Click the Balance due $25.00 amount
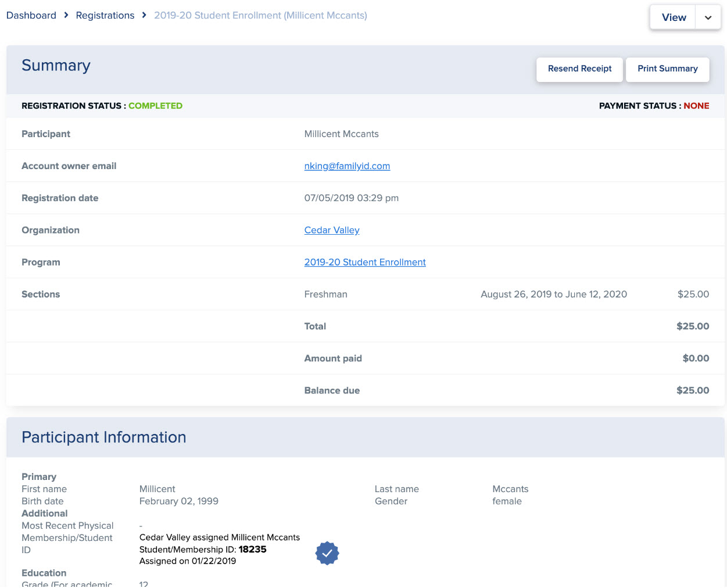 point(693,390)
